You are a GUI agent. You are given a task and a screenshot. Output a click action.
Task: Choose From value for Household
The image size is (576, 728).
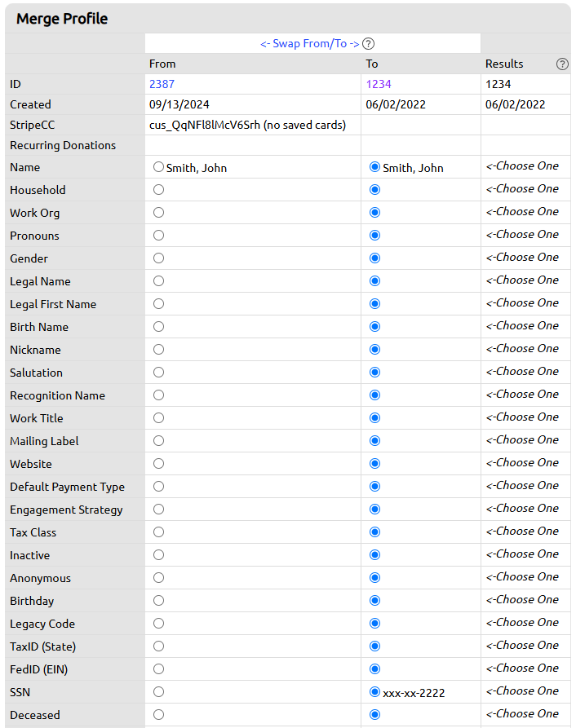159,189
